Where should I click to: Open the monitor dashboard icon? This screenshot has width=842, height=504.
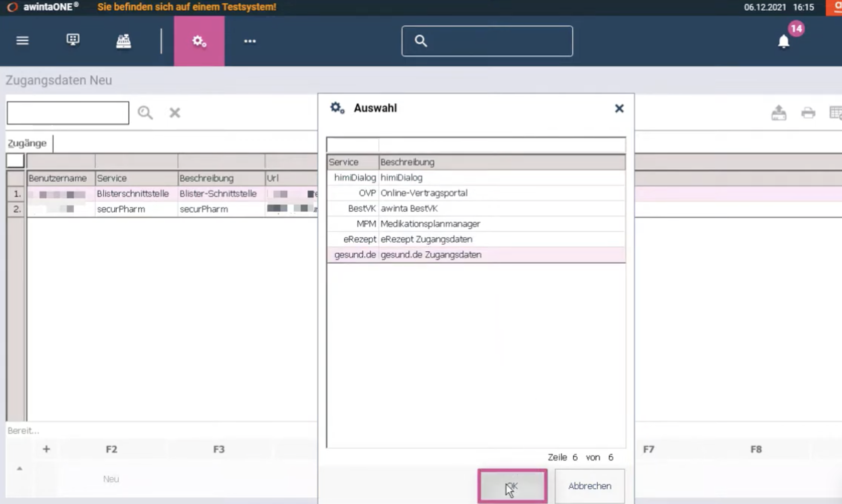[x=73, y=40]
